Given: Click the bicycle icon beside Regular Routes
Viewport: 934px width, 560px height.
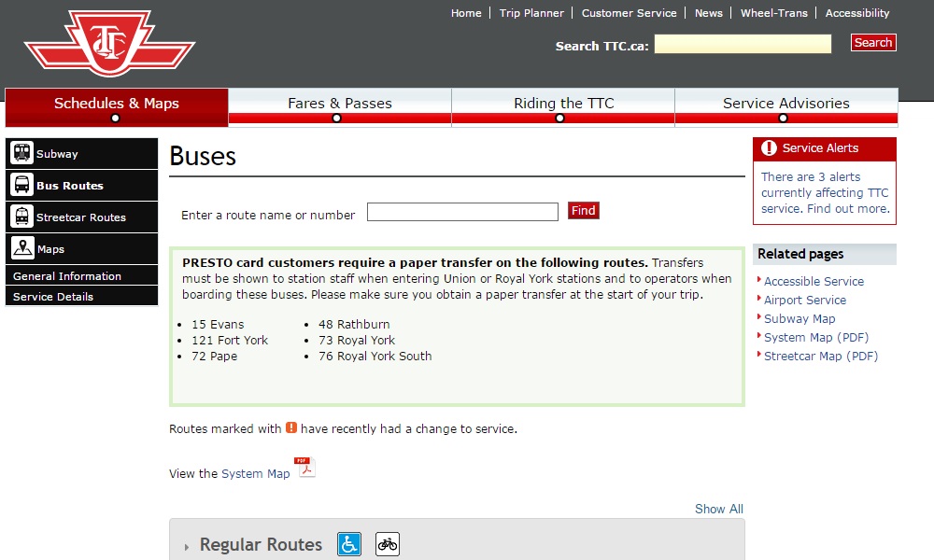Looking at the screenshot, I should [388, 544].
